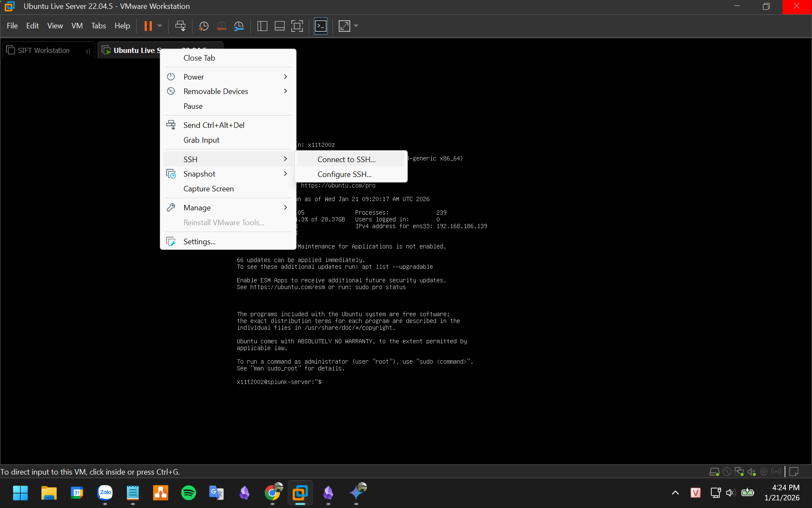
Task: Open the stretch guest dropdown arrow
Action: pyautogui.click(x=356, y=26)
